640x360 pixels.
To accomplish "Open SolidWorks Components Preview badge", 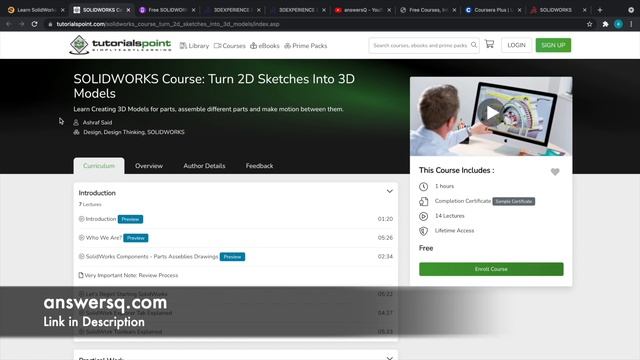I will [232, 257].
